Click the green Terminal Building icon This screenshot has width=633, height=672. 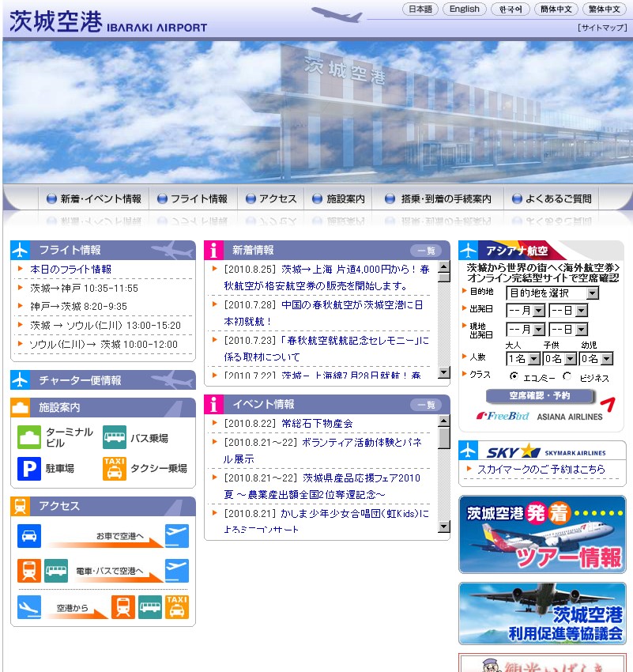(29, 437)
